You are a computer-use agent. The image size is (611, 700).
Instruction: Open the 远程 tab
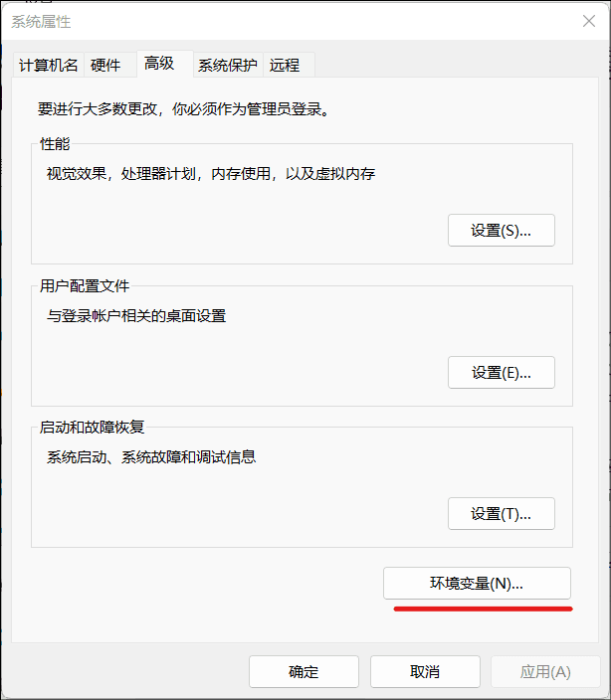[289, 66]
